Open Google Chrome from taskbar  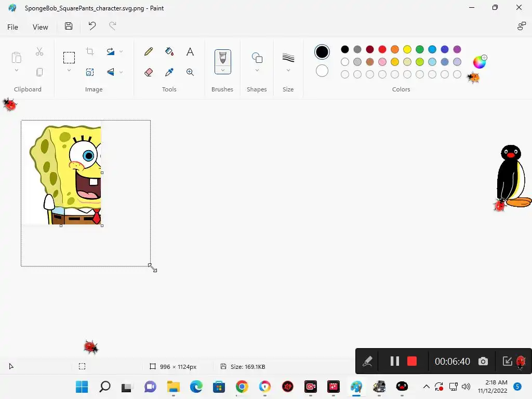point(242,387)
